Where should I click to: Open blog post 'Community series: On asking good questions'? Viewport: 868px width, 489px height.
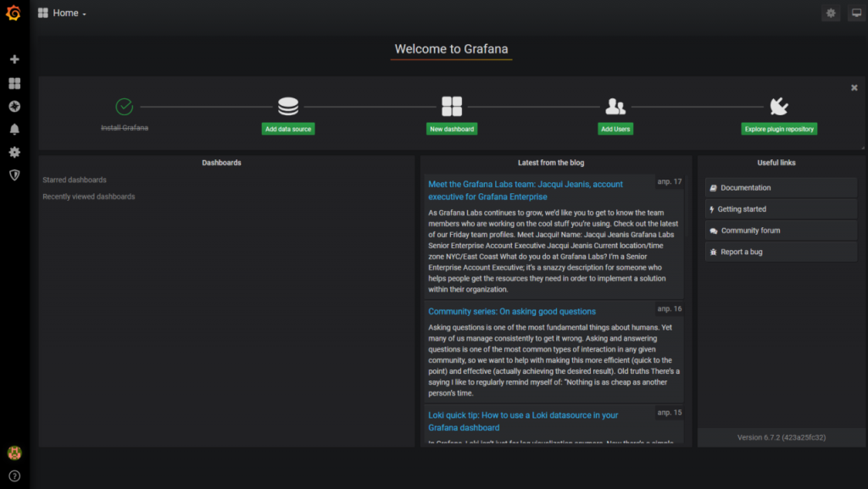512,311
